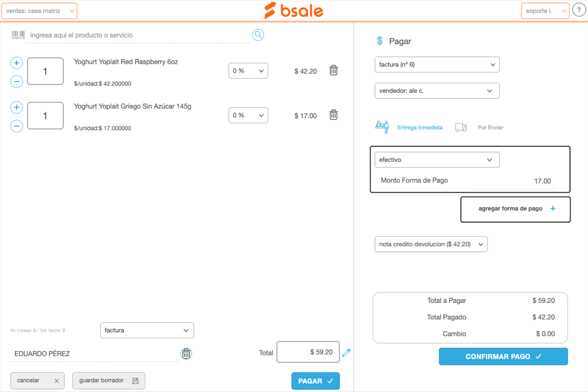Click agregar forma de pago button
The image size is (588, 392).
(x=515, y=209)
